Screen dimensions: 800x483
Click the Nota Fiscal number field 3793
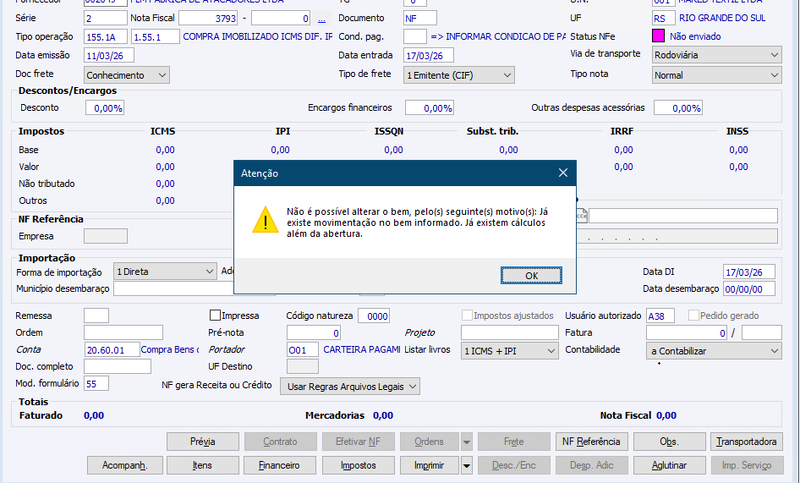tap(208, 18)
